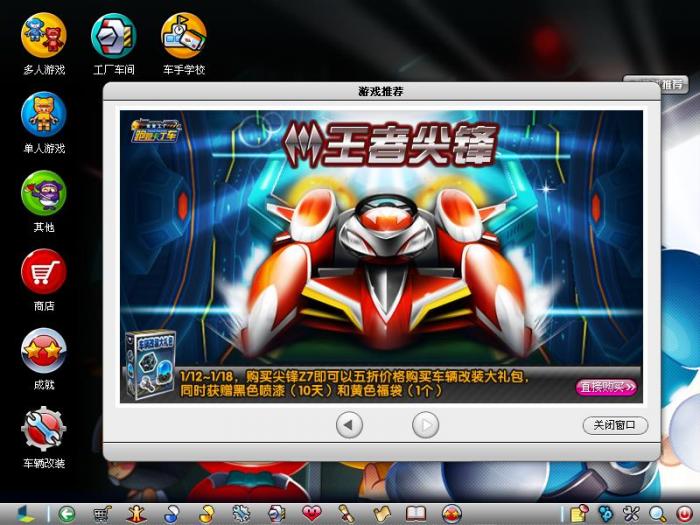Image resolution: width=700 pixels, height=525 pixels.
Task: Click the hex nut workshop icon in bottom bar
Action: click(277, 514)
